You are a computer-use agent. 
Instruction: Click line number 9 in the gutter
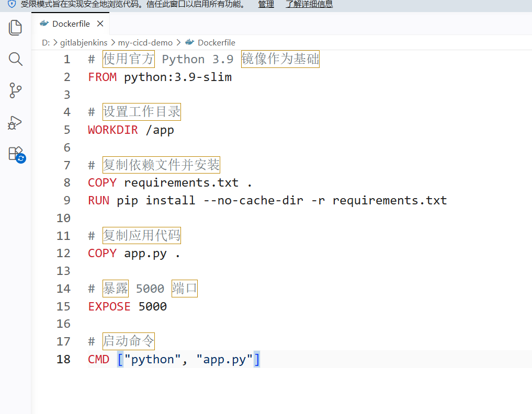pyautogui.click(x=67, y=200)
